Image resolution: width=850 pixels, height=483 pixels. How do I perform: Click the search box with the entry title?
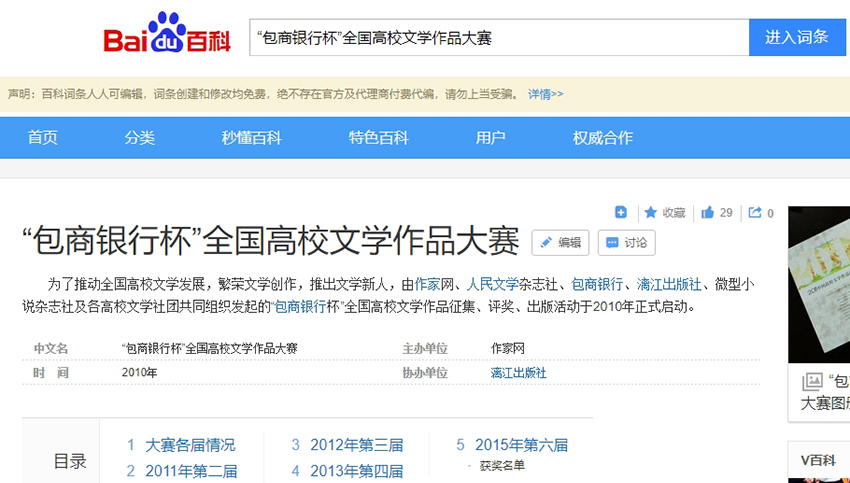pos(499,37)
